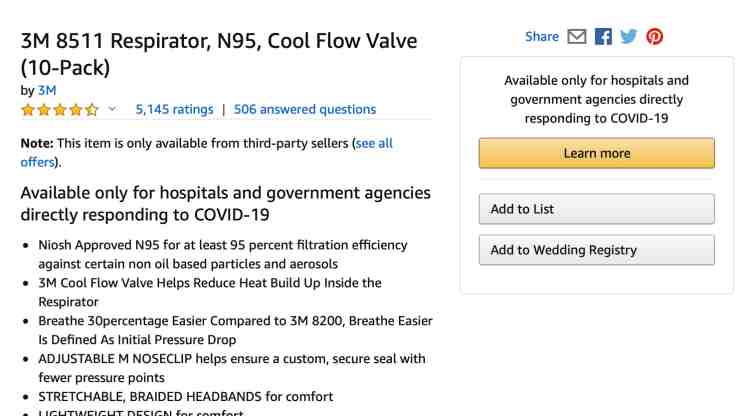Screen dimensions: 740x416
Task: Share product on Pinterest icon
Action: click(x=655, y=36)
